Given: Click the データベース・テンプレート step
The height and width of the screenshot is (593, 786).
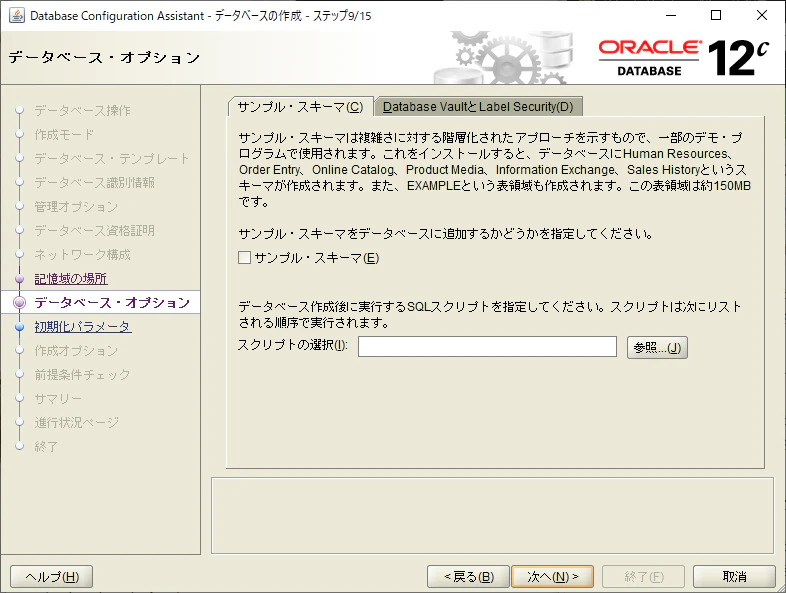Looking at the screenshot, I should (112, 158).
